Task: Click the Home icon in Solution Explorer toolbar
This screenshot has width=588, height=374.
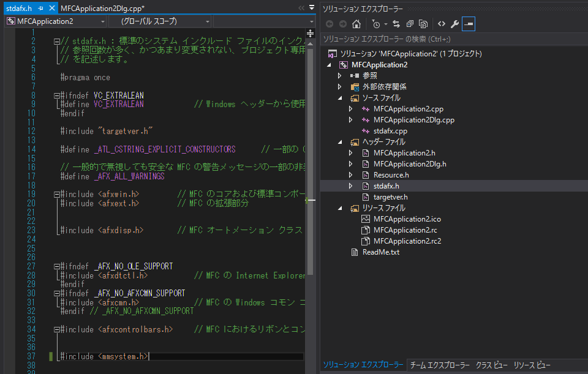Action: click(x=356, y=24)
